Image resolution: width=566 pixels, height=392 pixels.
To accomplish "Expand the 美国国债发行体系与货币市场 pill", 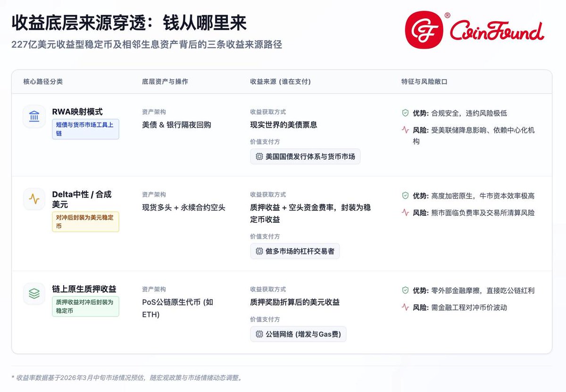I will (305, 156).
